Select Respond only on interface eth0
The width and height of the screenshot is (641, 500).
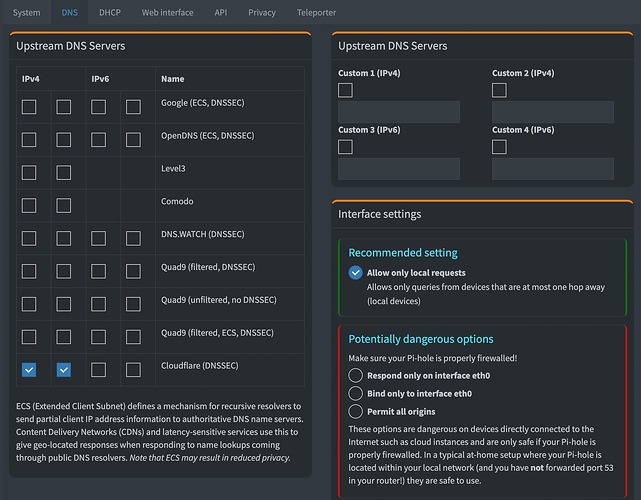point(355,375)
